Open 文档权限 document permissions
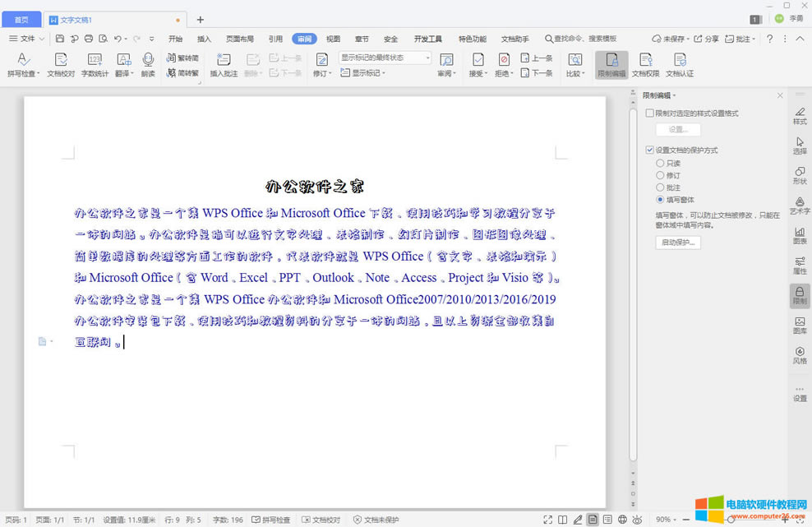 645,60
